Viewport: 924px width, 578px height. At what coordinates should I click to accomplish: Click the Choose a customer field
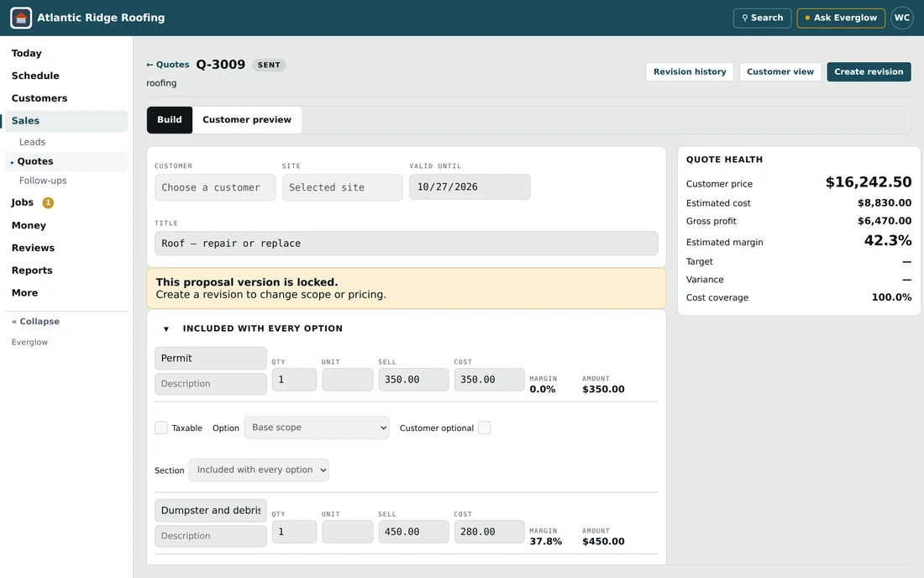(215, 187)
